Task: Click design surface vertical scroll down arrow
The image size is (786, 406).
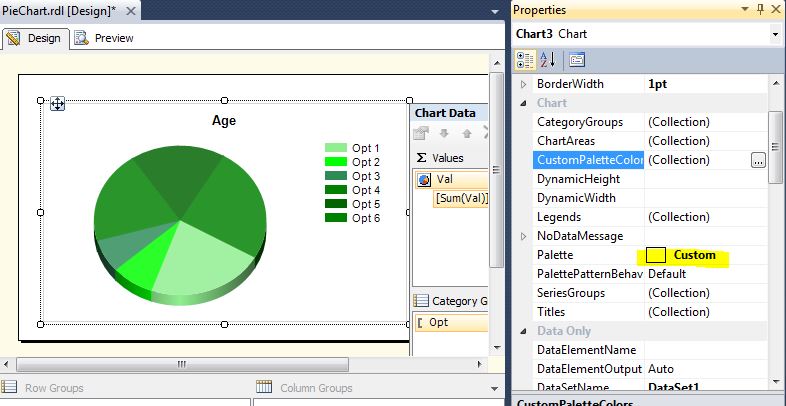Action: click(x=497, y=347)
